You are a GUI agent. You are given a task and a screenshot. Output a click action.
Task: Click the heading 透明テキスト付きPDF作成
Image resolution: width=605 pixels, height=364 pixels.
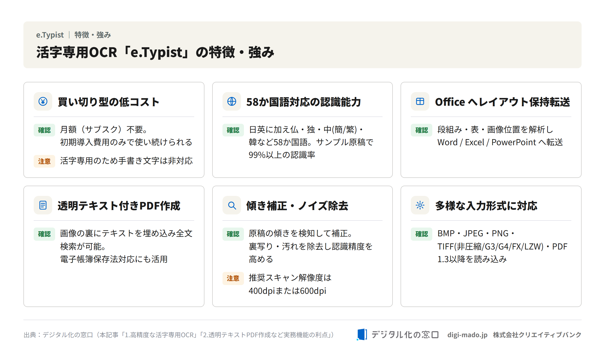click(x=119, y=206)
